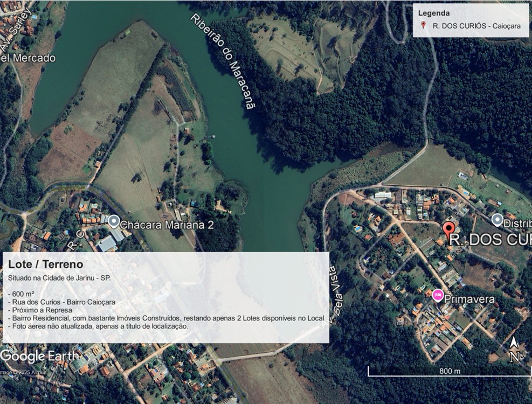Click the north arrow compass indicator
Viewport: 532px width, 404px height.
[x=514, y=350]
